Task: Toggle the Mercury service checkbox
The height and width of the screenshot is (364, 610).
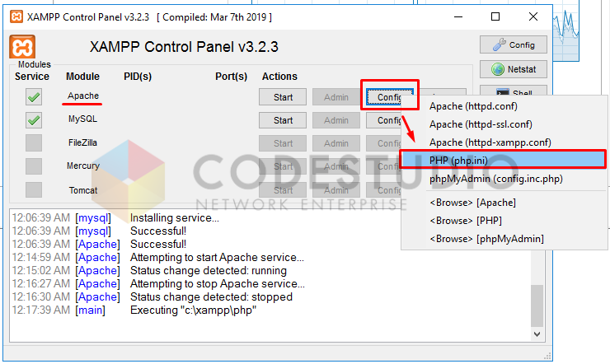Action: 34,166
